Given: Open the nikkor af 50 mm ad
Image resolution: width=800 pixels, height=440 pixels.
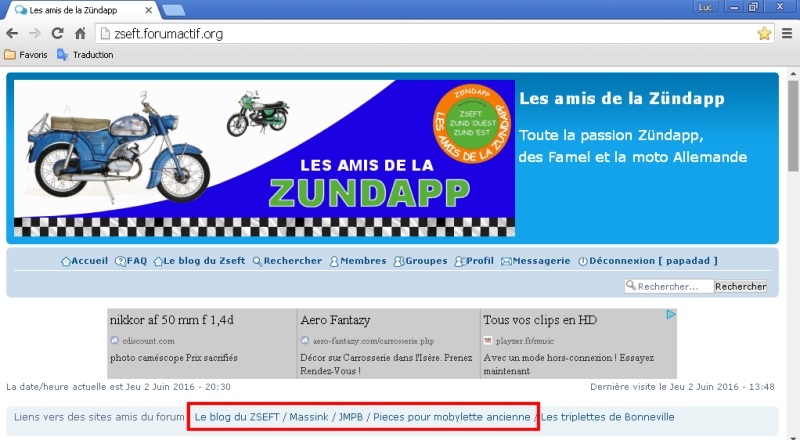Looking at the screenshot, I should point(172,320).
